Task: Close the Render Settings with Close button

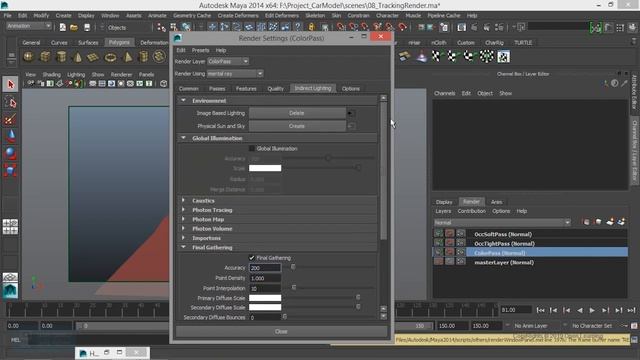Action: click(x=281, y=331)
